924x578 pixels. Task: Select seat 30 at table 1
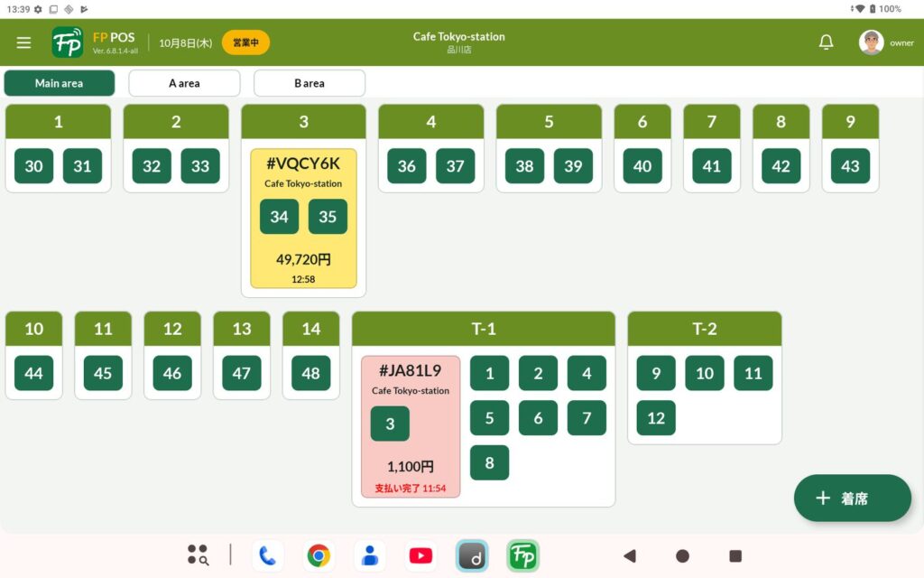pos(33,166)
